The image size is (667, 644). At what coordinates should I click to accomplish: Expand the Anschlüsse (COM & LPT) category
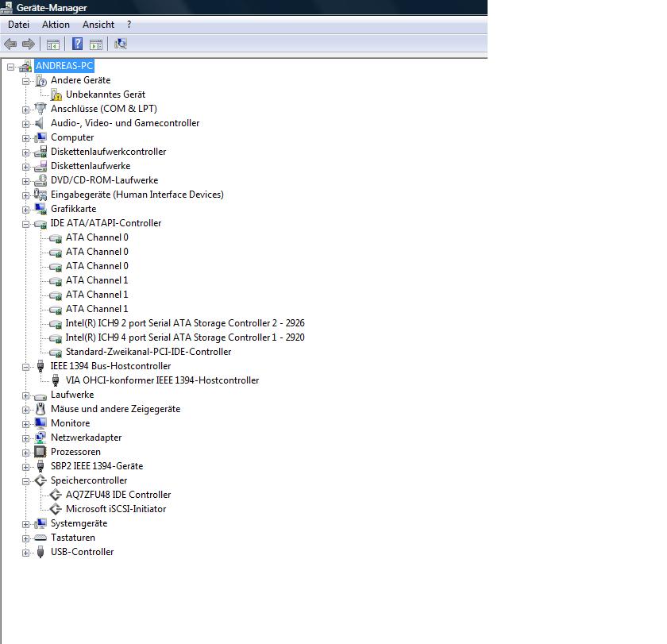(26, 110)
